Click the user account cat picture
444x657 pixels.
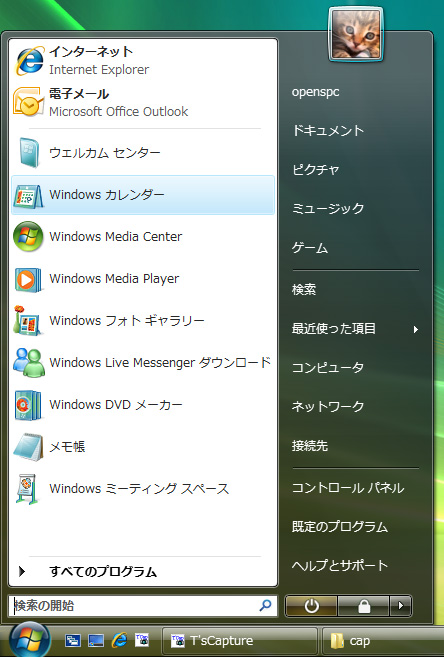(356, 35)
